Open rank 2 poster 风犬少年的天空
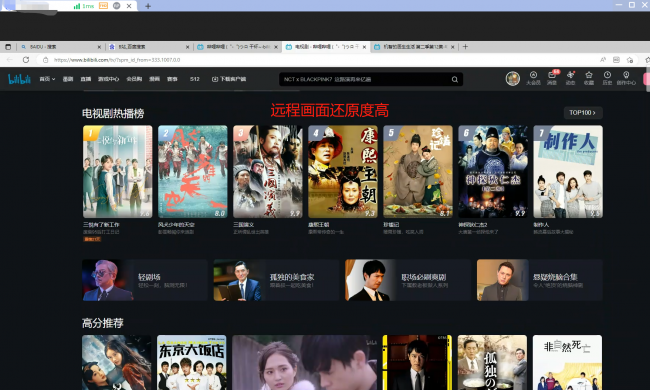Image resolution: width=650 pixels, height=390 pixels. pos(192,172)
